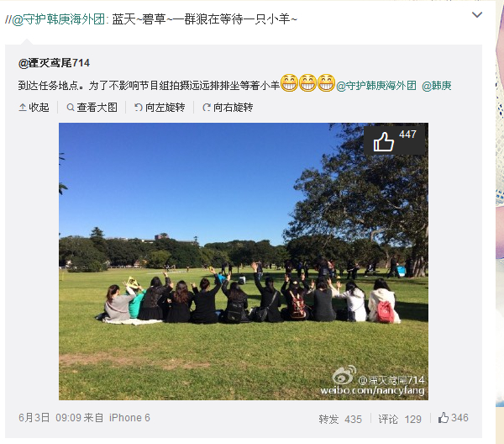Open the post options chevron dropdown
Viewport: 504px width, 444px height.
pyautogui.click(x=477, y=15)
